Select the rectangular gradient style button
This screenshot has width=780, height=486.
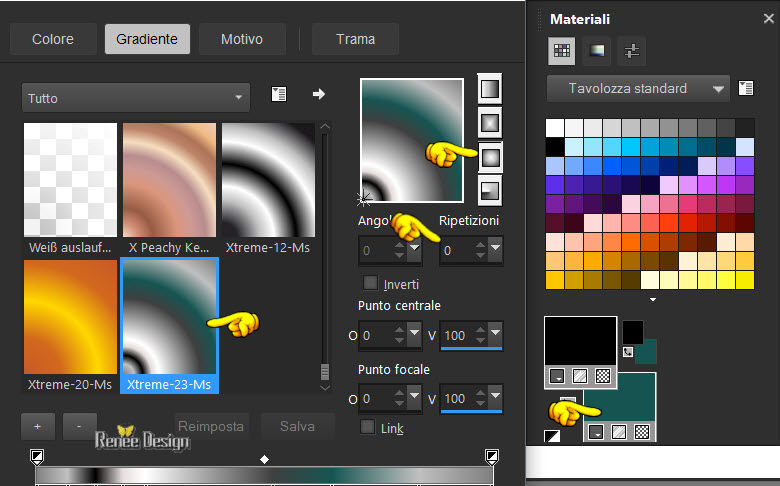pyautogui.click(x=490, y=122)
